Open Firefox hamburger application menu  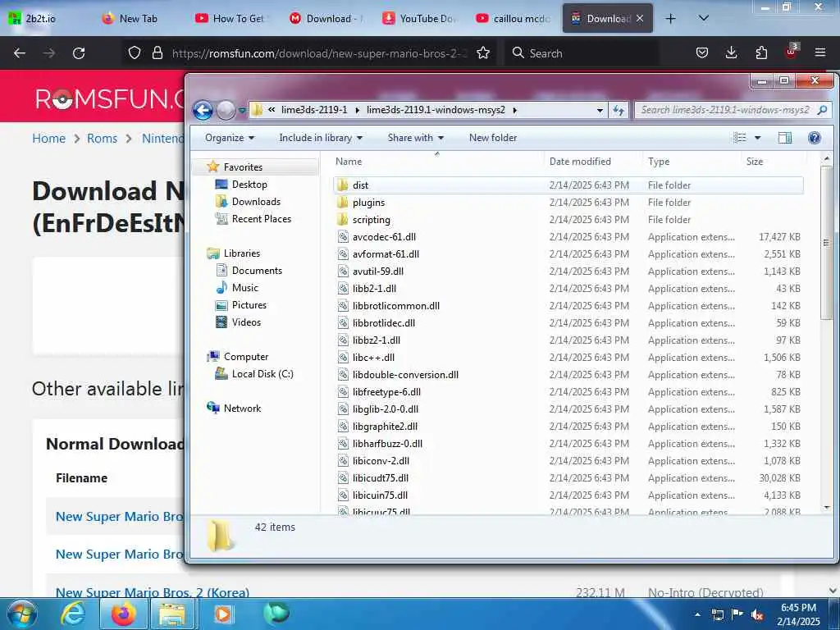click(x=820, y=53)
